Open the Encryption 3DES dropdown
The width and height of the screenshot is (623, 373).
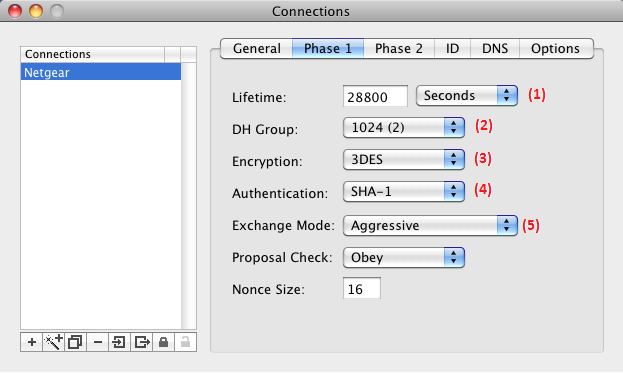[x=404, y=160]
